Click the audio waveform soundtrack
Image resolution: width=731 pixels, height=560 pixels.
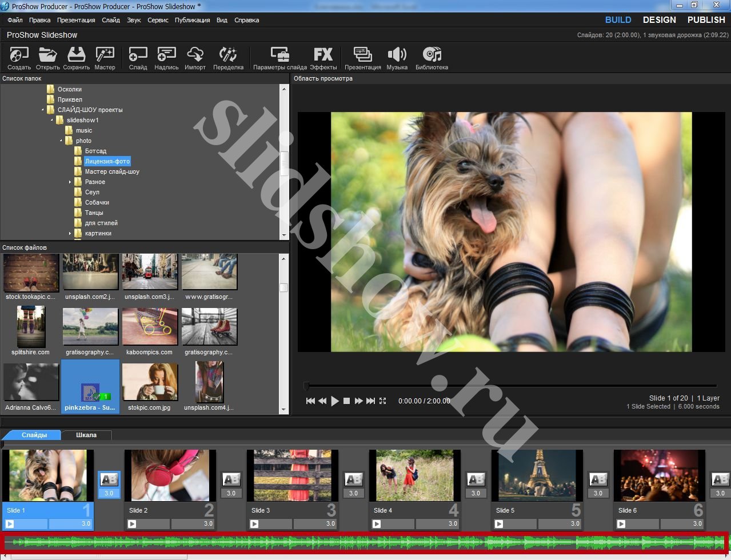(365, 542)
